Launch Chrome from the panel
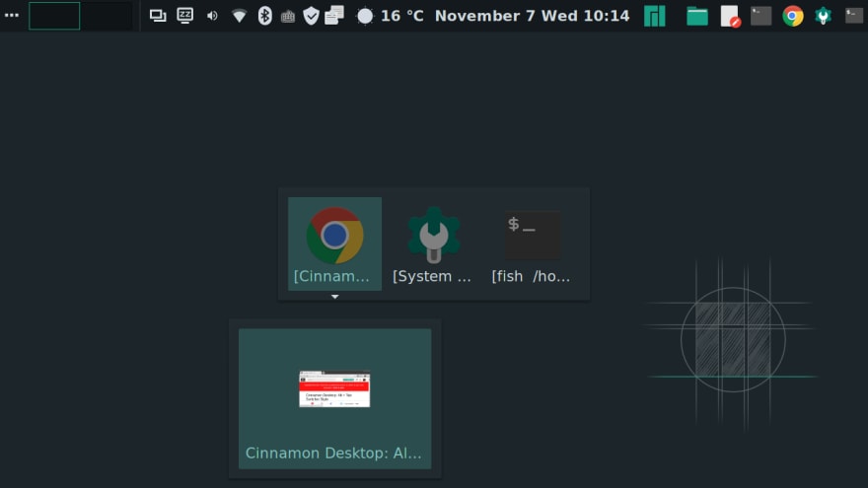 (793, 16)
